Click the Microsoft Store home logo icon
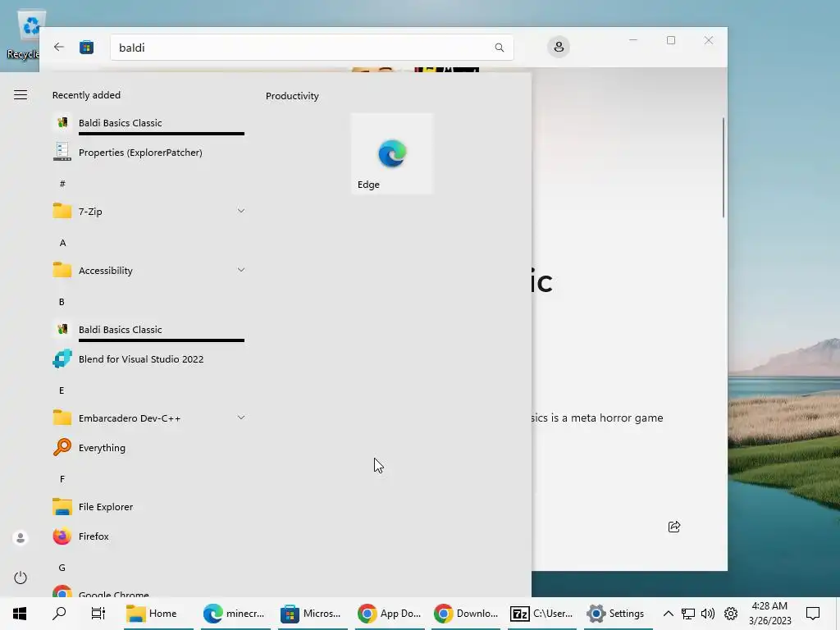The image size is (840, 630). pos(86,47)
